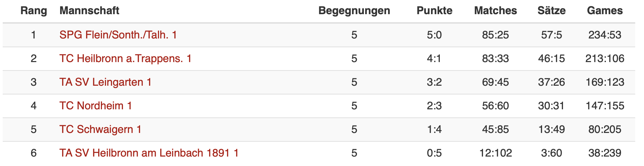This screenshot has height=166, width=644.
Task: Click the Punkte column header
Action: (434, 11)
